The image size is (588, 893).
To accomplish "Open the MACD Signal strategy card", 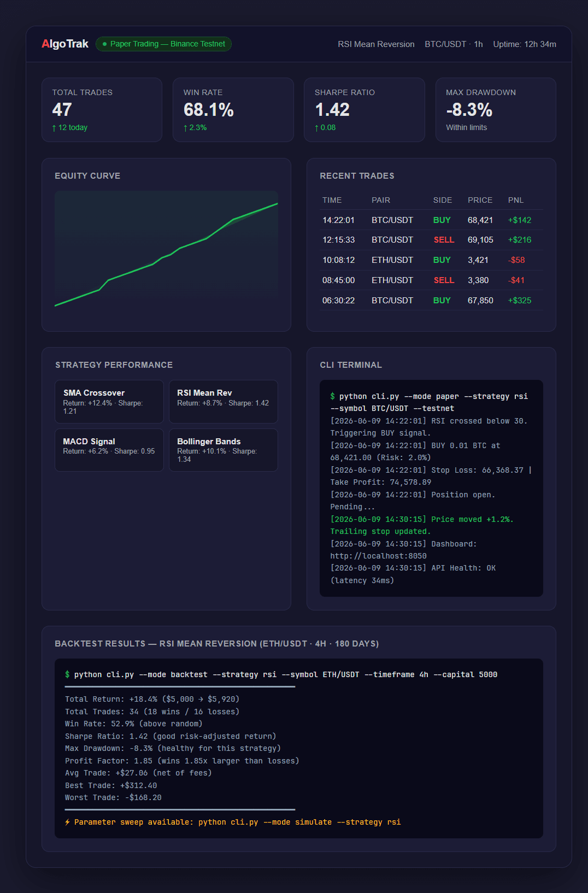I will pyautogui.click(x=109, y=450).
